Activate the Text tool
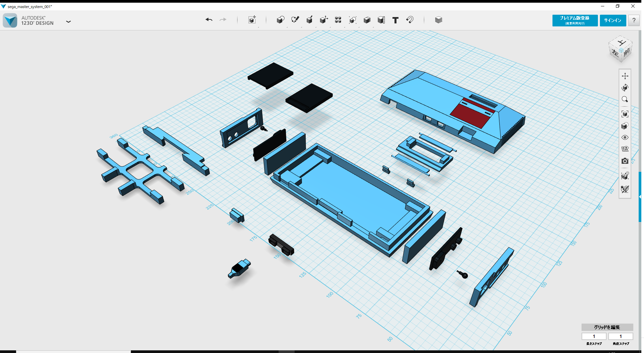The image size is (644, 353). [x=395, y=20]
